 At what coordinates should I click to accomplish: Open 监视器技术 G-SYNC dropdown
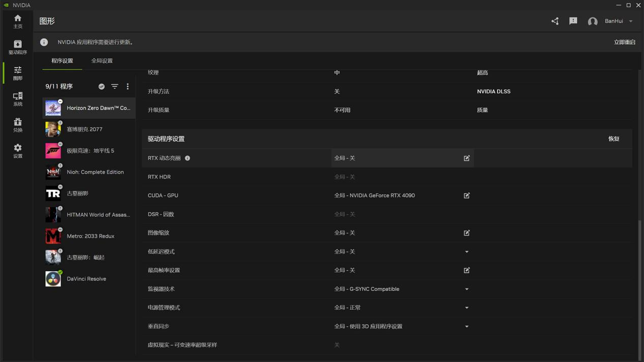click(x=467, y=289)
